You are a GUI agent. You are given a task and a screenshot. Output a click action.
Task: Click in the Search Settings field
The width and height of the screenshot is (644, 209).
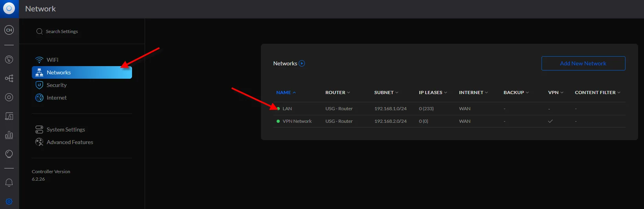[x=82, y=31]
